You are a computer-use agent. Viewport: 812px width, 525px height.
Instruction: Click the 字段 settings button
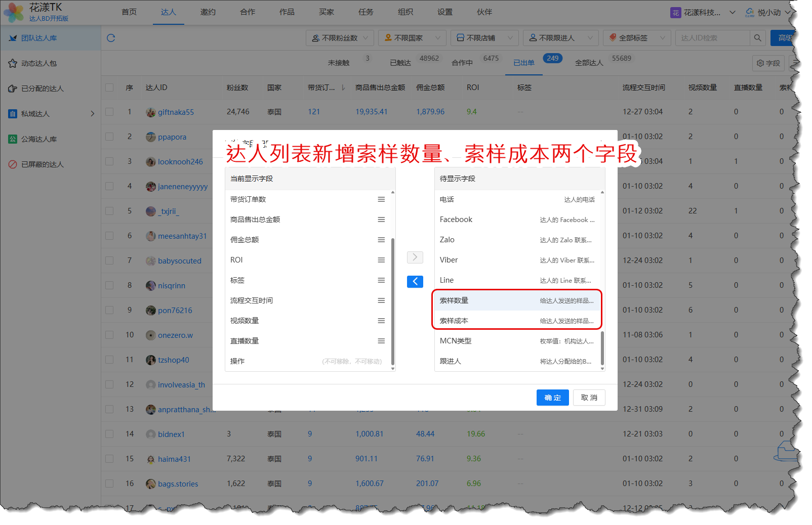point(768,63)
